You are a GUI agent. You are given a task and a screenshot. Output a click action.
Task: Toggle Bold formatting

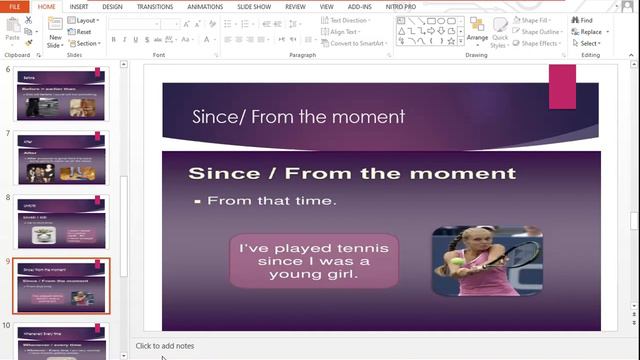(113, 40)
